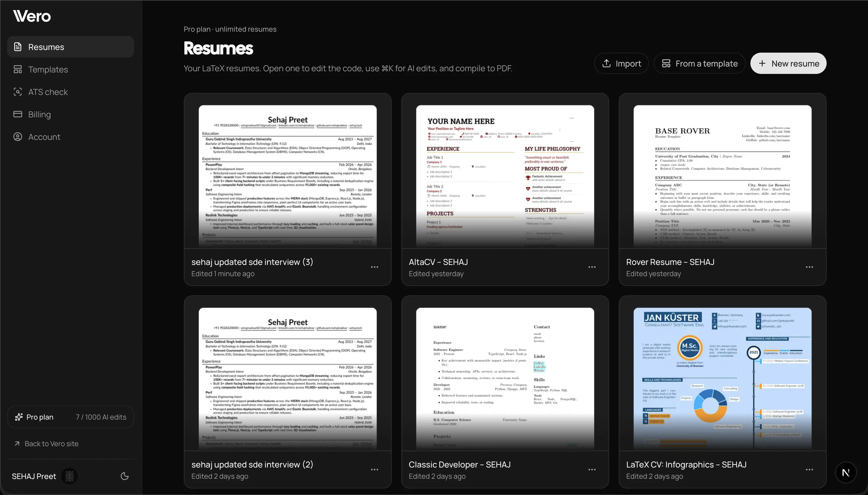Click the Billing card icon
This screenshot has height=495, width=868.
click(x=18, y=114)
